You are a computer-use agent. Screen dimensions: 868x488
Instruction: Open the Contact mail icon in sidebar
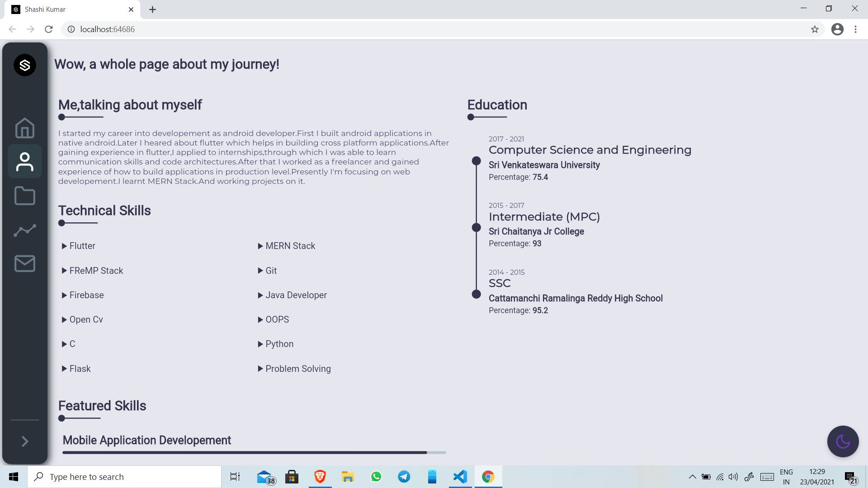click(25, 263)
